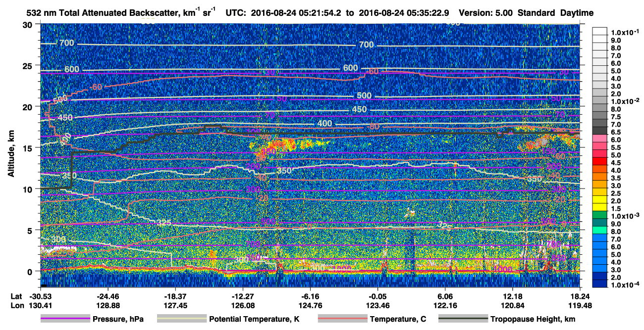Click the latitude value '-30.53'
This screenshot has width=644, height=330.
coord(40,297)
